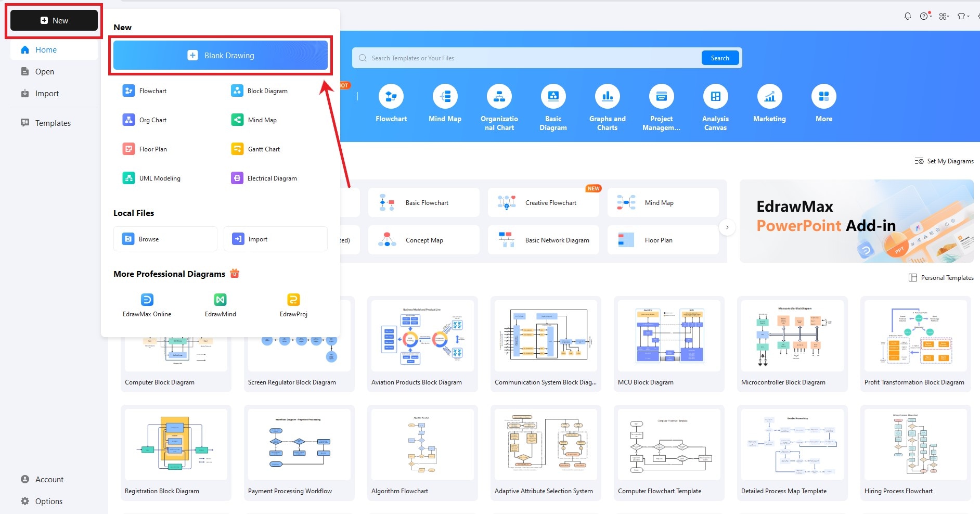Select Gantt Chart diagram type
Image resolution: width=980 pixels, height=514 pixels.
tap(255, 149)
